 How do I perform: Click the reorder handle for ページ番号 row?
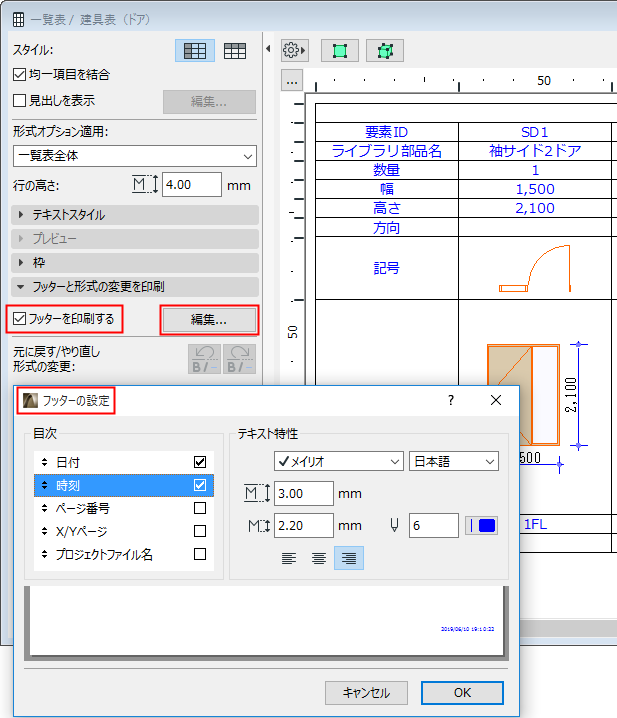(44, 508)
